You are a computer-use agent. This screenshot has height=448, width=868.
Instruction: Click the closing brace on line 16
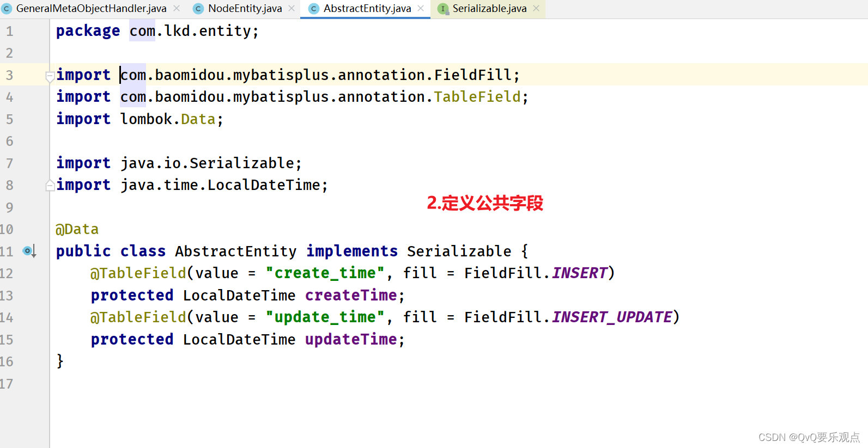pyautogui.click(x=60, y=361)
